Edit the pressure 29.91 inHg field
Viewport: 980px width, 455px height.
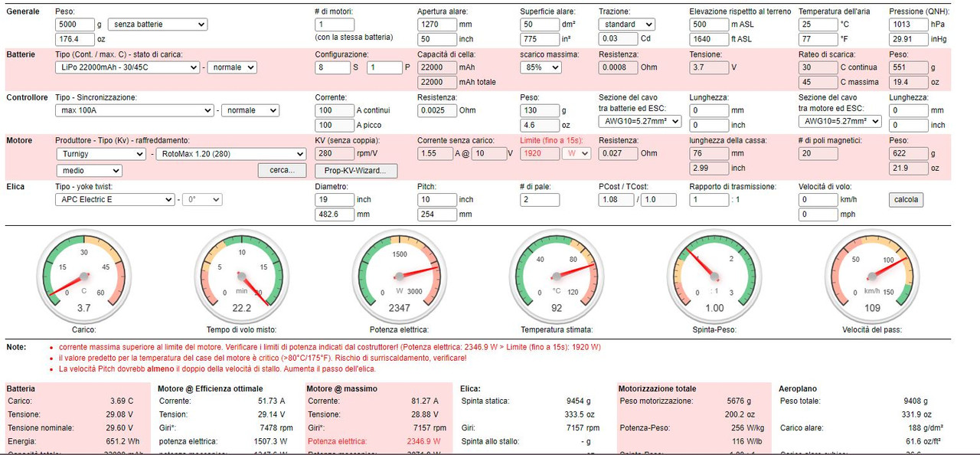point(908,39)
